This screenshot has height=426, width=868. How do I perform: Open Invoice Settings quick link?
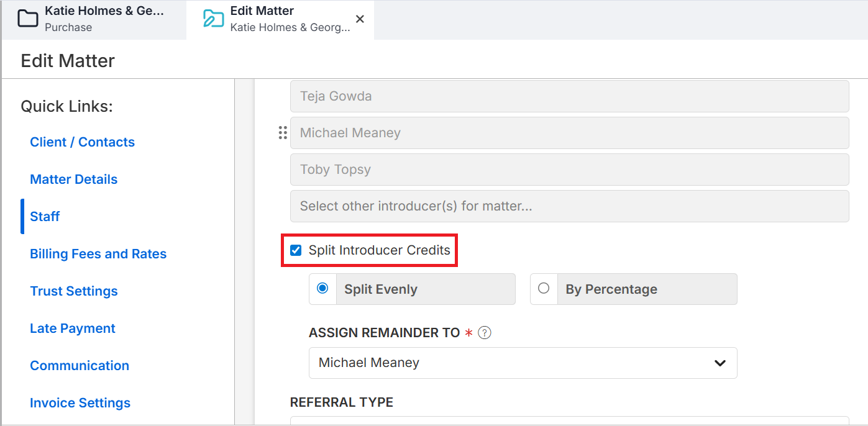coord(80,403)
